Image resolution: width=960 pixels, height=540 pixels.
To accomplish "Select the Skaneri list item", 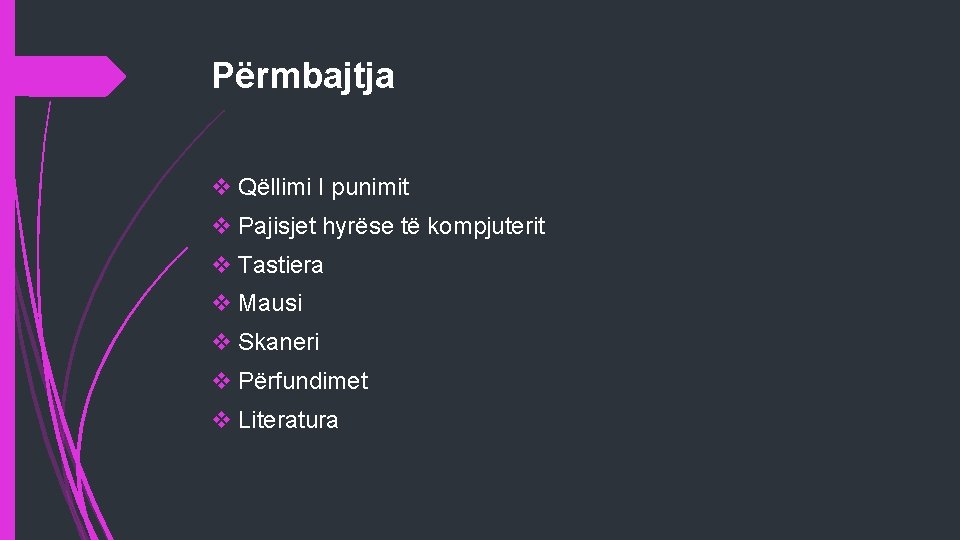I will point(278,342).
